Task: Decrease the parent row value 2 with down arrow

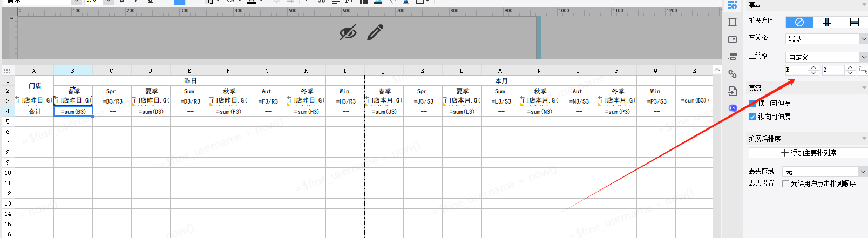Action: [850, 73]
